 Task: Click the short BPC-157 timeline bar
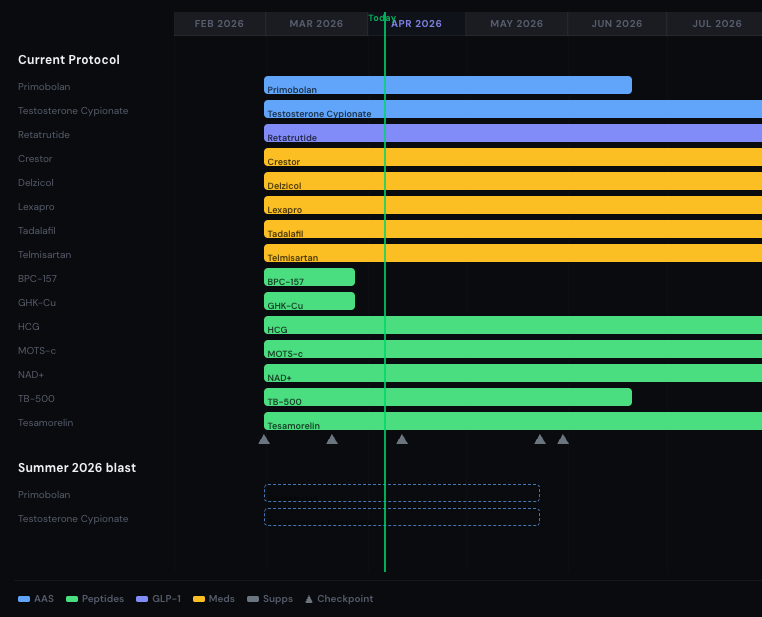pyautogui.click(x=309, y=277)
